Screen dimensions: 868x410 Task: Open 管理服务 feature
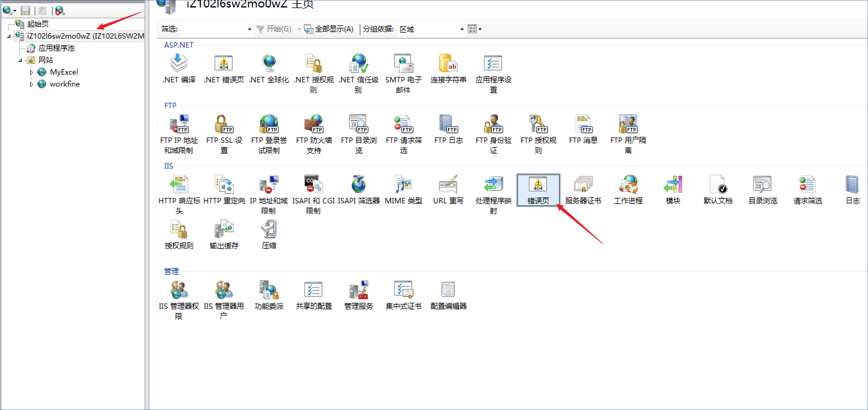click(359, 295)
